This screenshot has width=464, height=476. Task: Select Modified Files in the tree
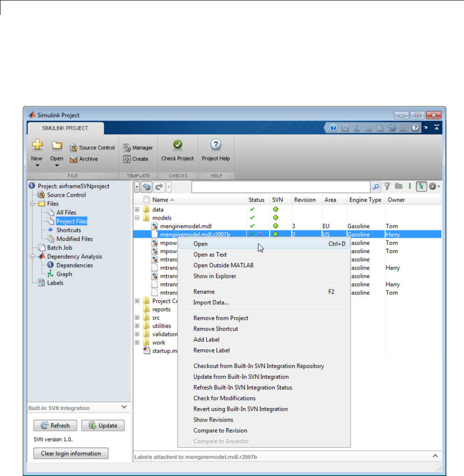[74, 239]
